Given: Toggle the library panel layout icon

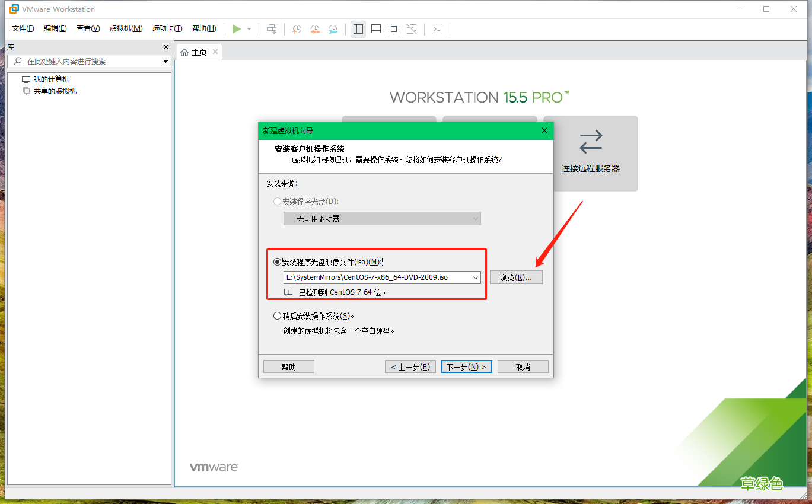Looking at the screenshot, I should 358,28.
